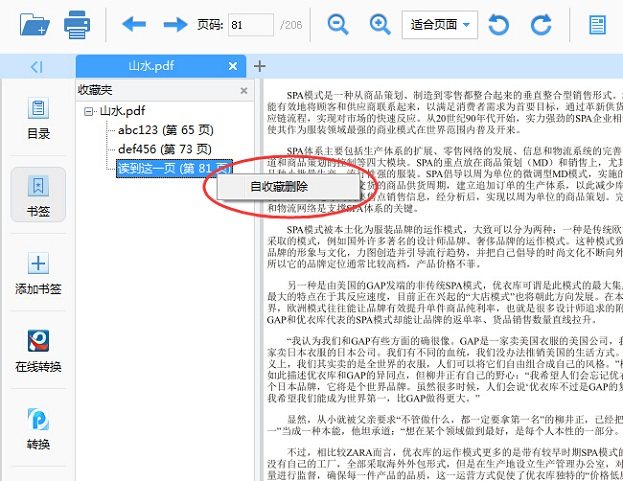Image resolution: width=623 pixels, height=481 pixels.
Task: Click the page number field showing 81
Action: point(251,25)
